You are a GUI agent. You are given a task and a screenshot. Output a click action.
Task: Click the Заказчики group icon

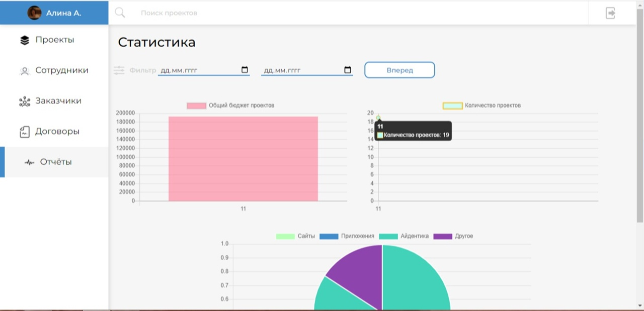(x=25, y=101)
